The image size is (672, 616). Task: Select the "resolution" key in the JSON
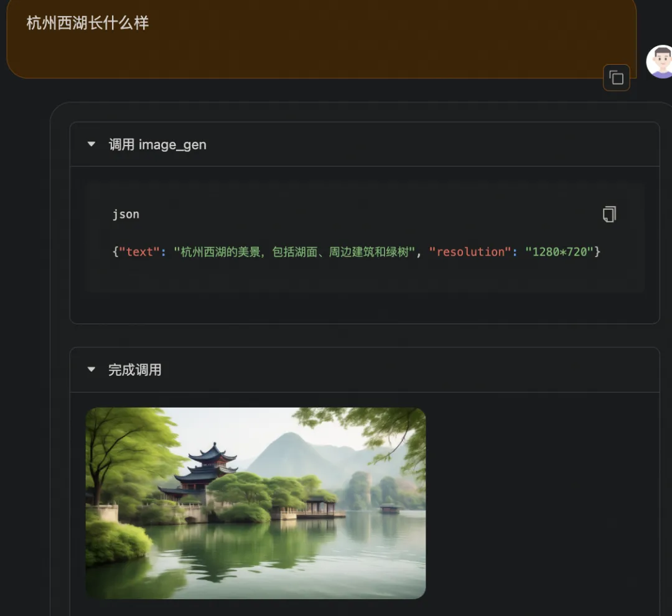coord(470,251)
